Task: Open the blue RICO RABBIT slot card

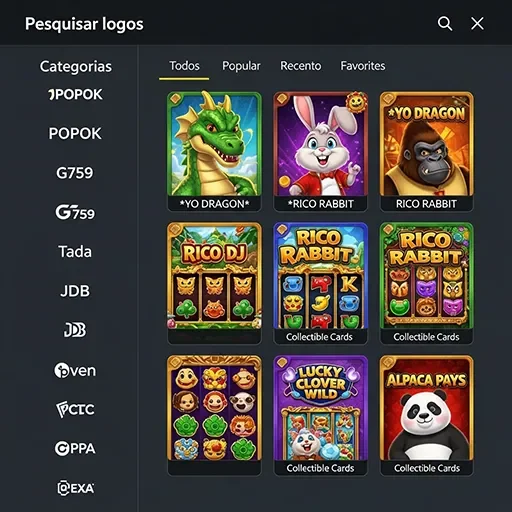Action: (320, 283)
